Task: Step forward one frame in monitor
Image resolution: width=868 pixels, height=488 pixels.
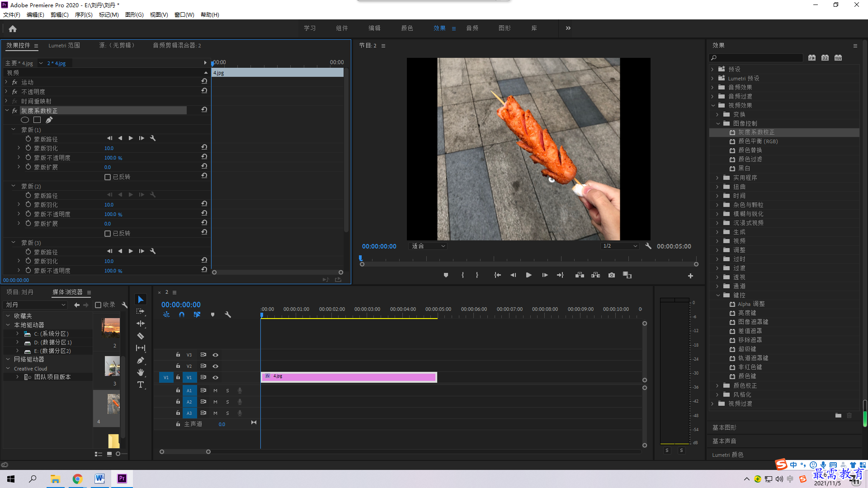Action: coord(545,275)
